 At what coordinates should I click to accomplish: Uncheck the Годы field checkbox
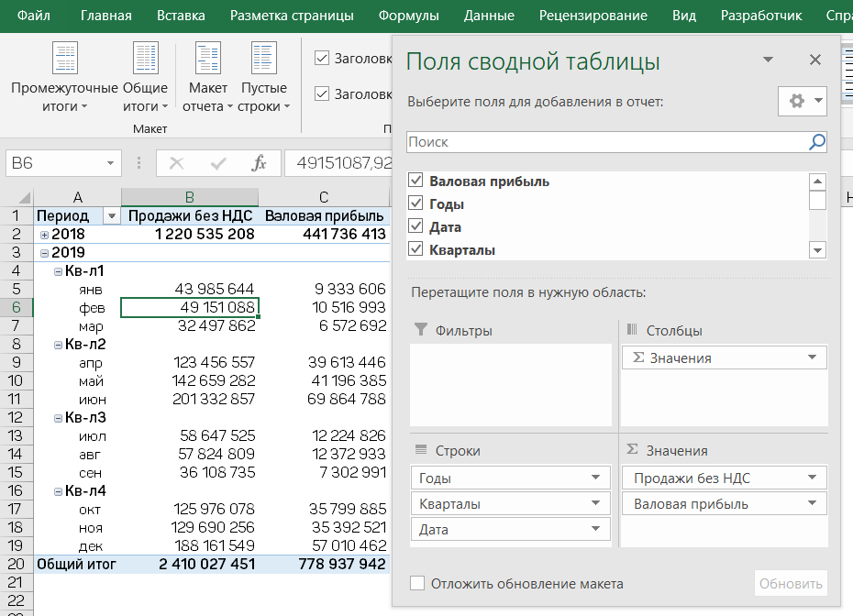(x=415, y=203)
